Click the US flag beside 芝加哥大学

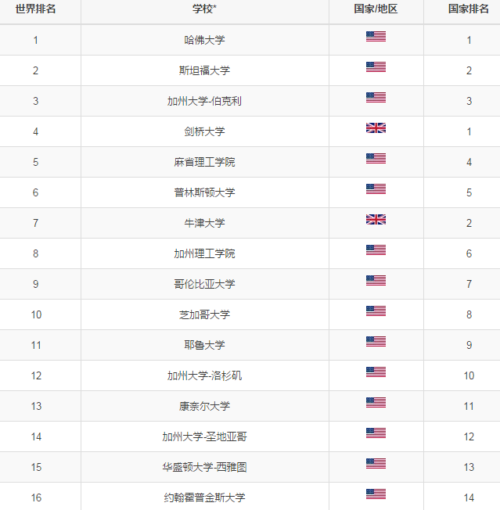click(x=376, y=311)
